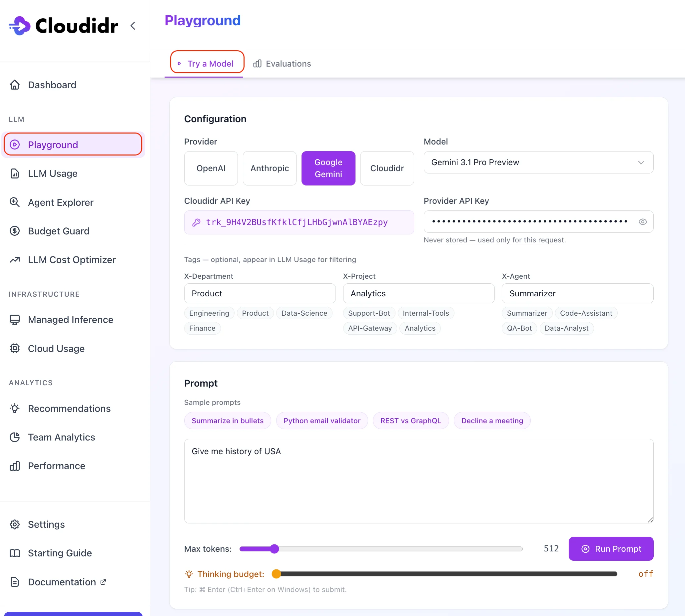Open the Evaluations tab
685x616 pixels.
tap(282, 64)
